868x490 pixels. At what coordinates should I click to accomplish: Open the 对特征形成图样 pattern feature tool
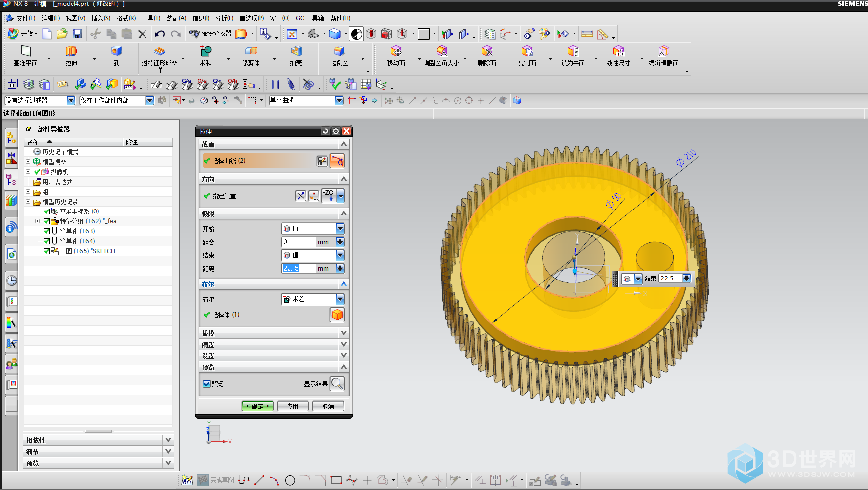[x=159, y=59]
